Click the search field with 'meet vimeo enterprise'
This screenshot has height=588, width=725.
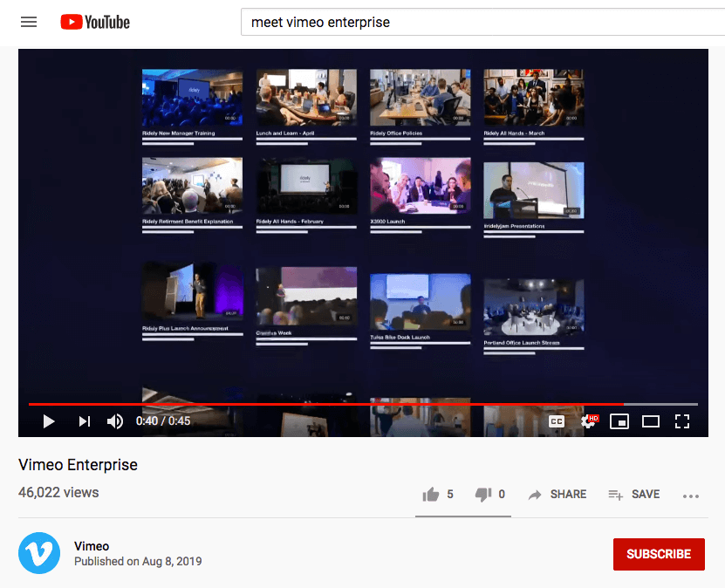coord(482,22)
